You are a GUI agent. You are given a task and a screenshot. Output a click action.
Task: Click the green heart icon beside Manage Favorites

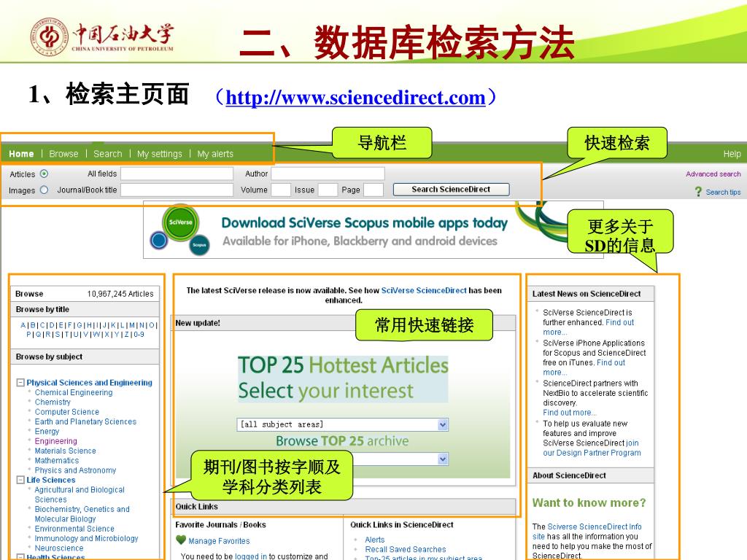[x=181, y=540]
